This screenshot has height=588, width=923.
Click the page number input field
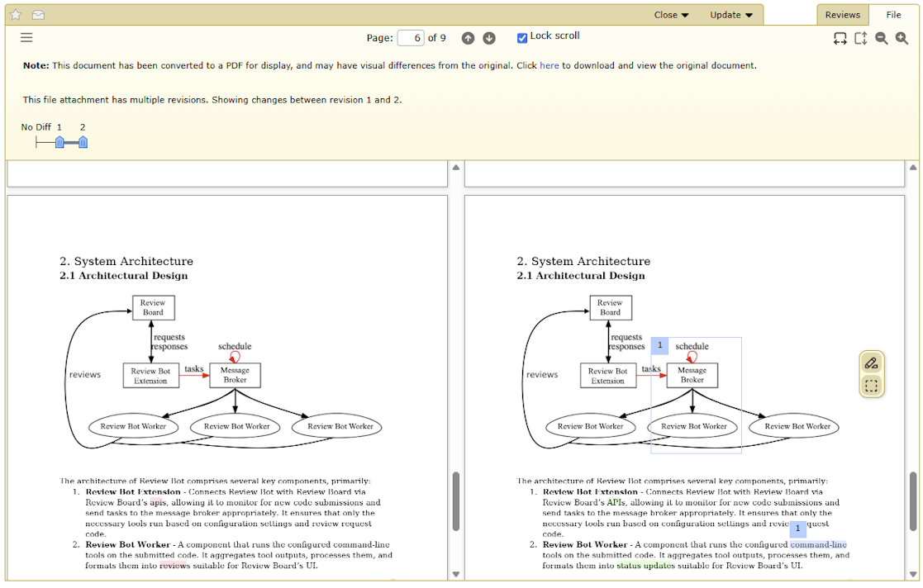411,38
